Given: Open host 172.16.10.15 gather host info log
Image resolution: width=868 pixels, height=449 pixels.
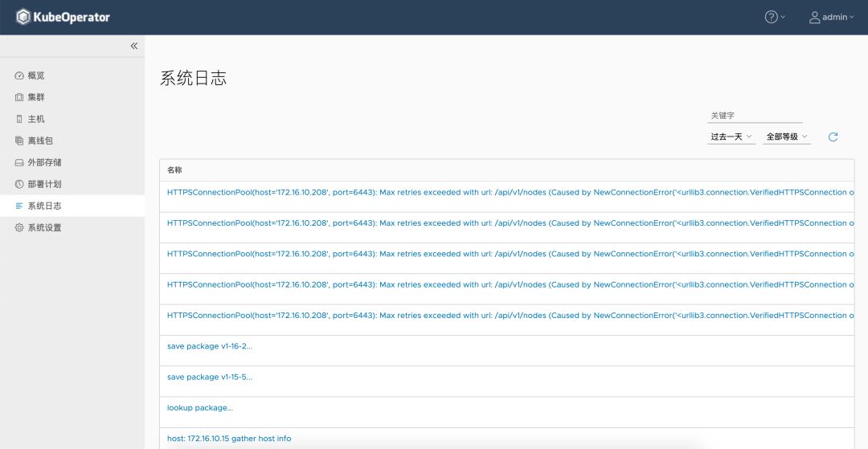Looking at the screenshot, I should [x=229, y=439].
